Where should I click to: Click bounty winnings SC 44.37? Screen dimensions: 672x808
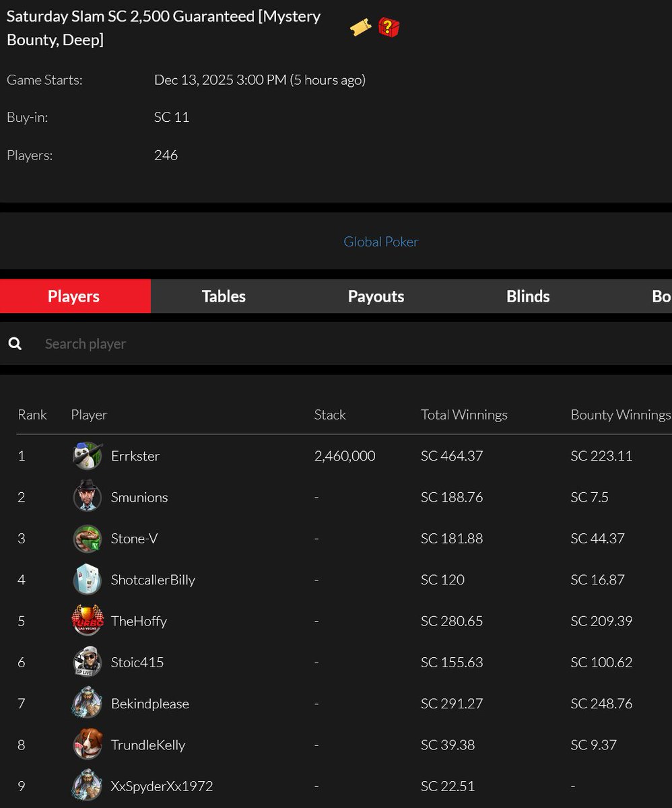(597, 539)
